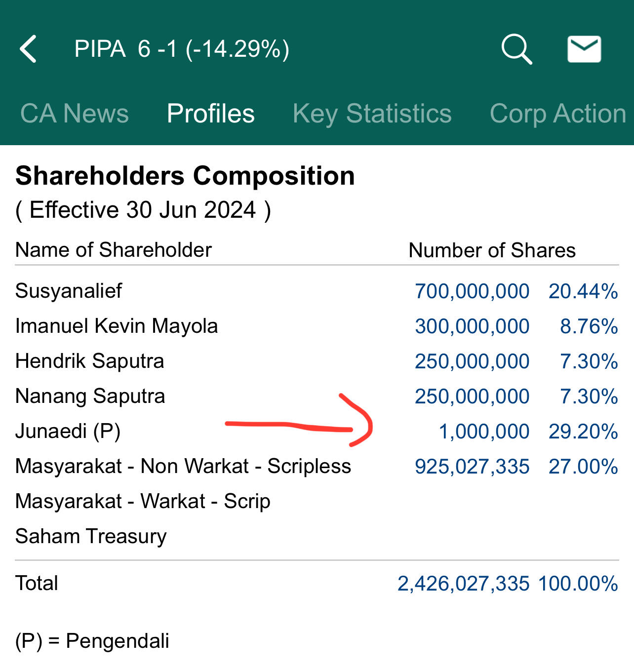Open the search icon in the header
Screen dimensions: 634x672
(x=516, y=48)
